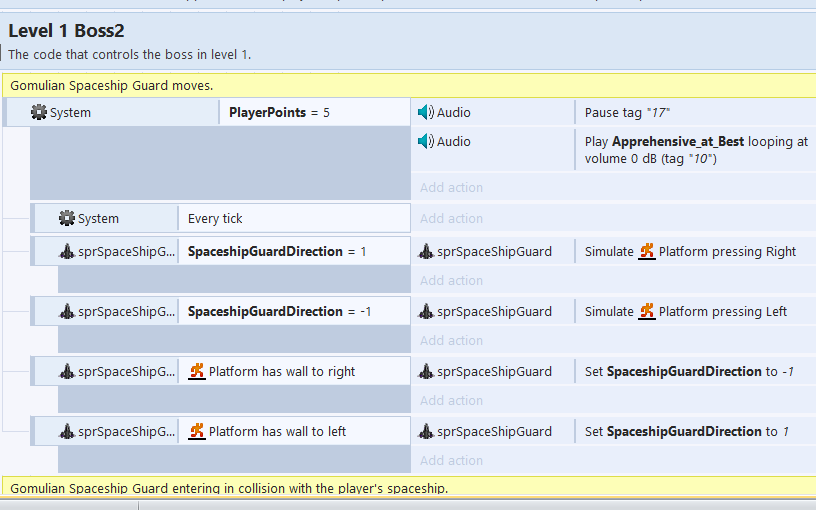Click 'Add action' below Simulate pressing Right
816x510 pixels.
(x=451, y=280)
